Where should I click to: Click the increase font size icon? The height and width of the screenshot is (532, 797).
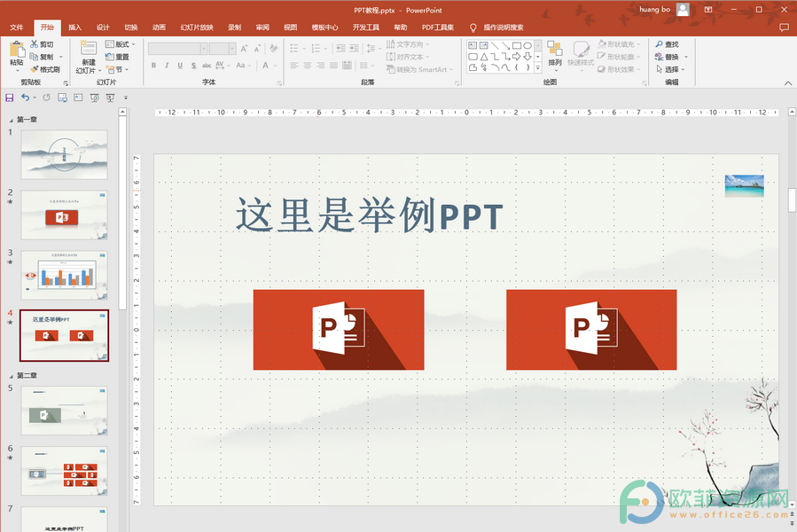pos(244,49)
